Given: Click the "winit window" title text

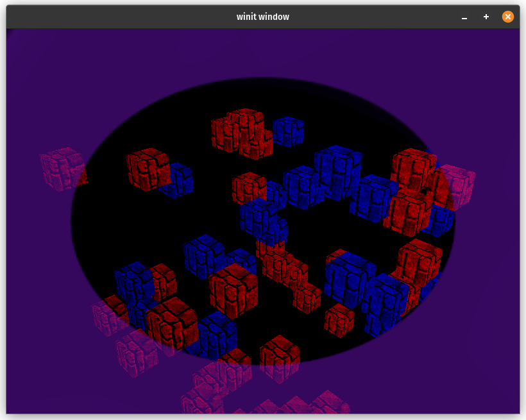Looking at the screenshot, I should click(262, 17).
